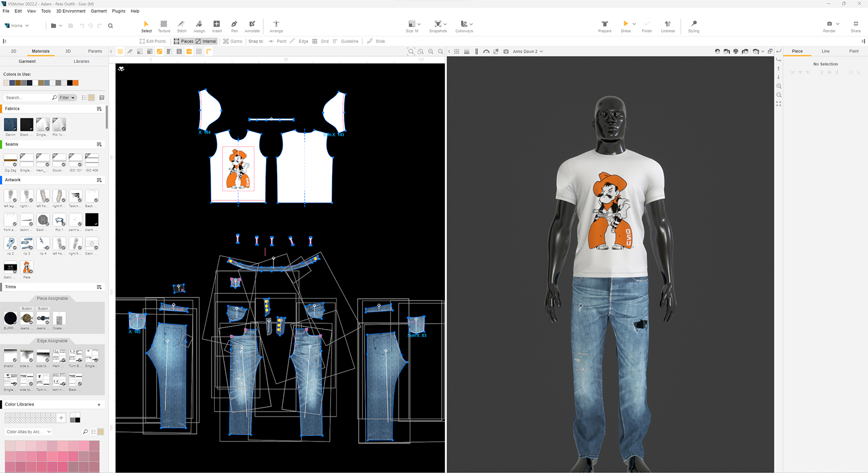868x473 pixels.
Task: Open the folder dropdown arrow
Action: tap(61, 26)
